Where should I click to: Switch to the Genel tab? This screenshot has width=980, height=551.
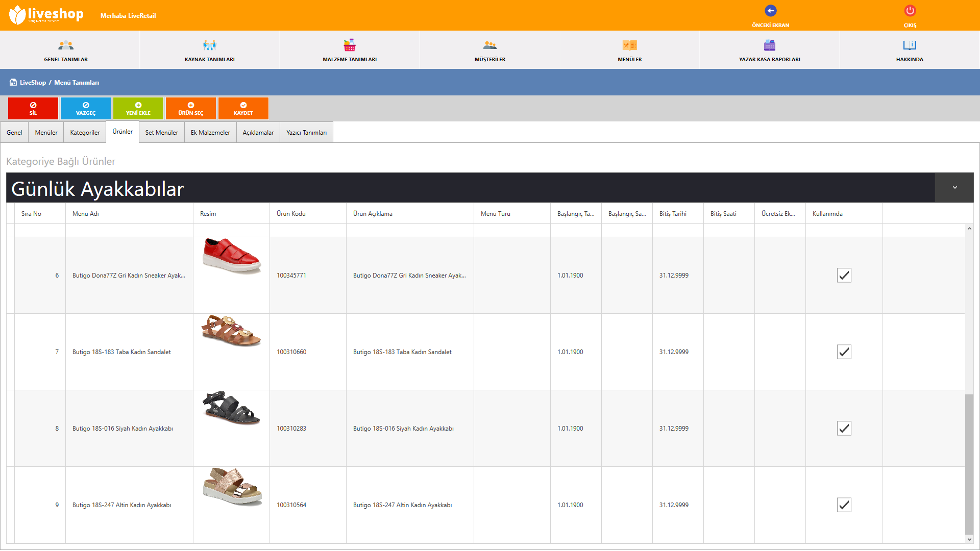(x=14, y=132)
